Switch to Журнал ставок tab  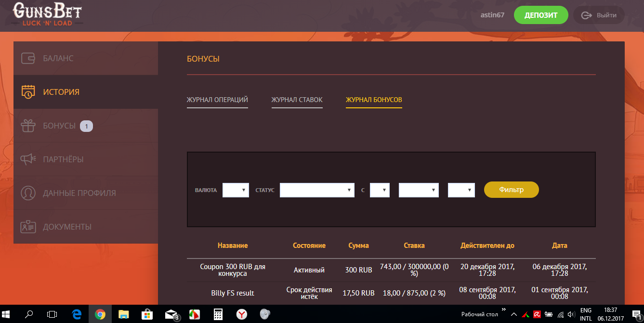coord(297,100)
